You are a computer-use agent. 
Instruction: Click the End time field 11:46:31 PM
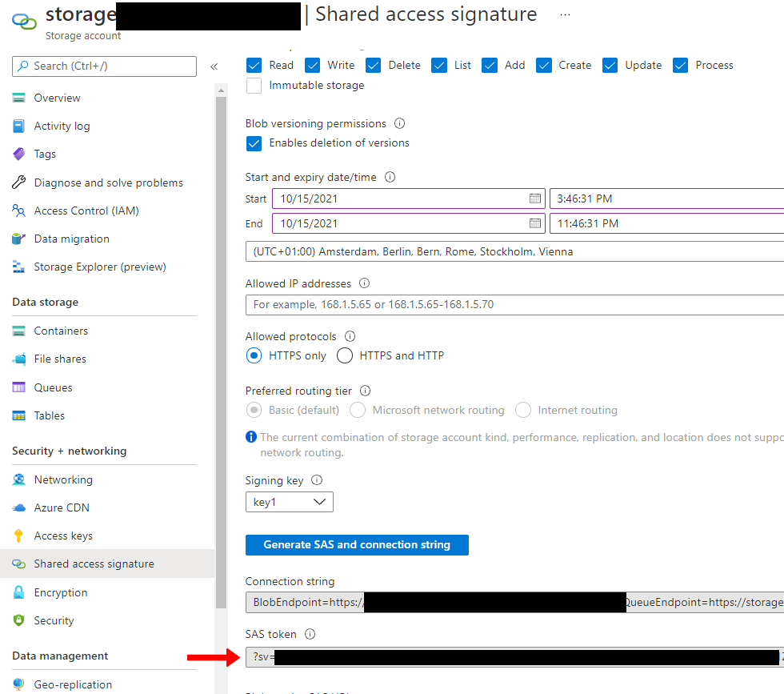pyautogui.click(x=667, y=223)
